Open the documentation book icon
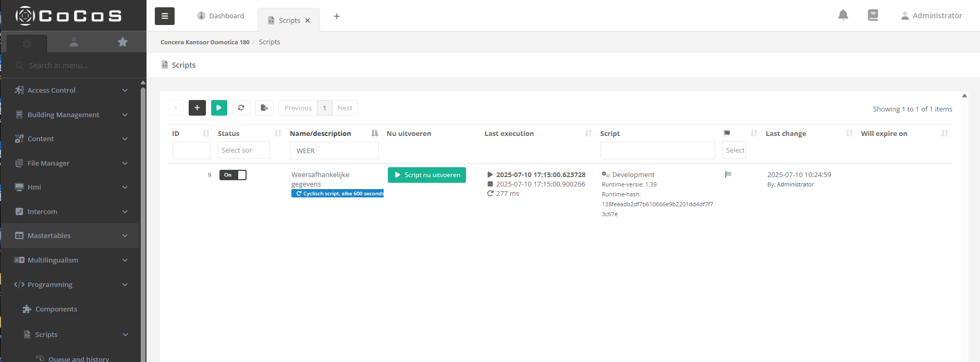This screenshot has width=980, height=362. [x=873, y=15]
